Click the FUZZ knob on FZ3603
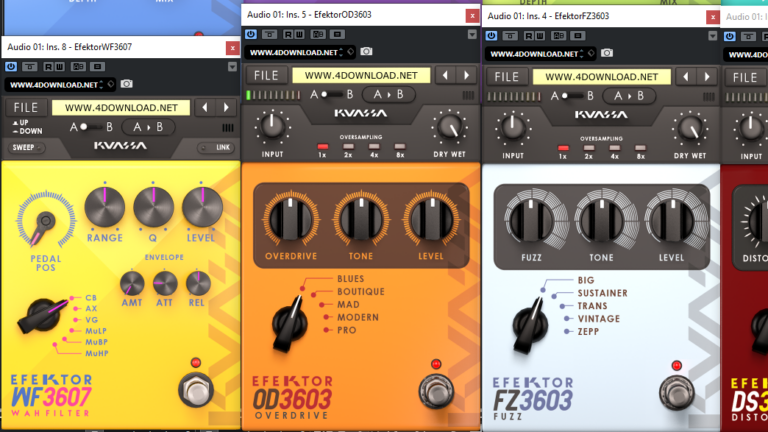The image size is (768, 432). point(531,221)
